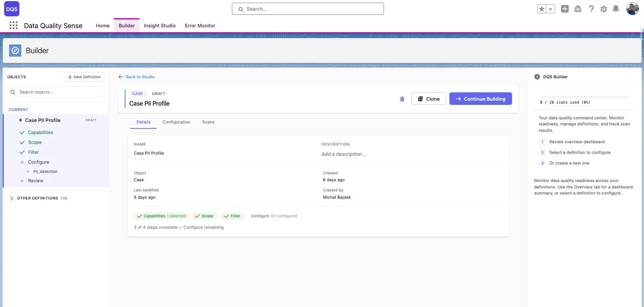Open the Configure step in the sidebar
The height and width of the screenshot is (307, 644).
click(38, 162)
